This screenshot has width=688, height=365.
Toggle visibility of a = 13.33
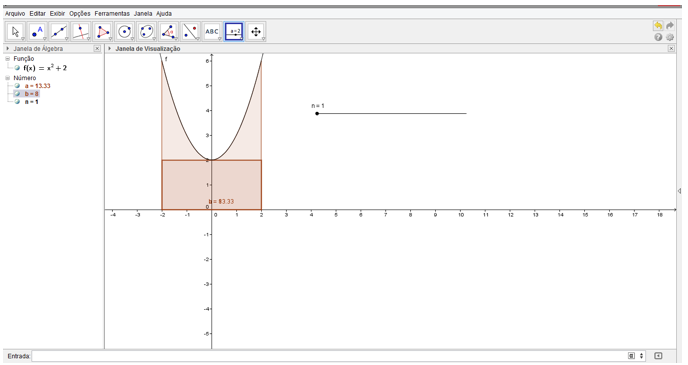tap(17, 86)
